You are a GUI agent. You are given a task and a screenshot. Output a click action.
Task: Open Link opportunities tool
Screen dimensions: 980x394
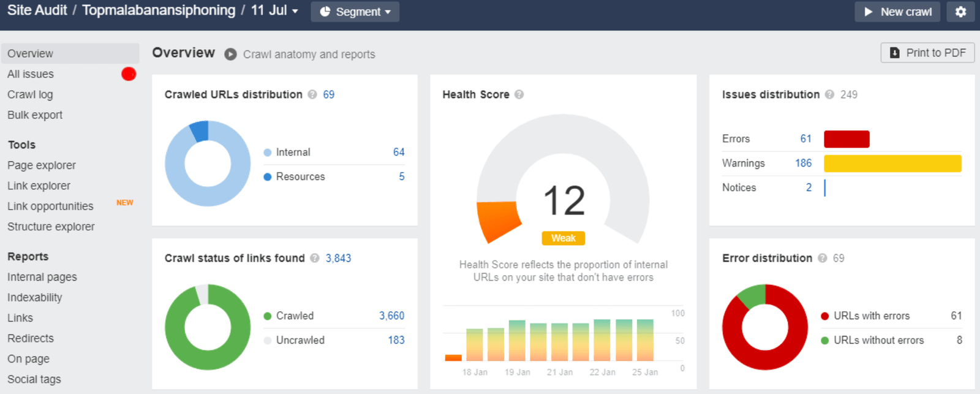coord(50,206)
